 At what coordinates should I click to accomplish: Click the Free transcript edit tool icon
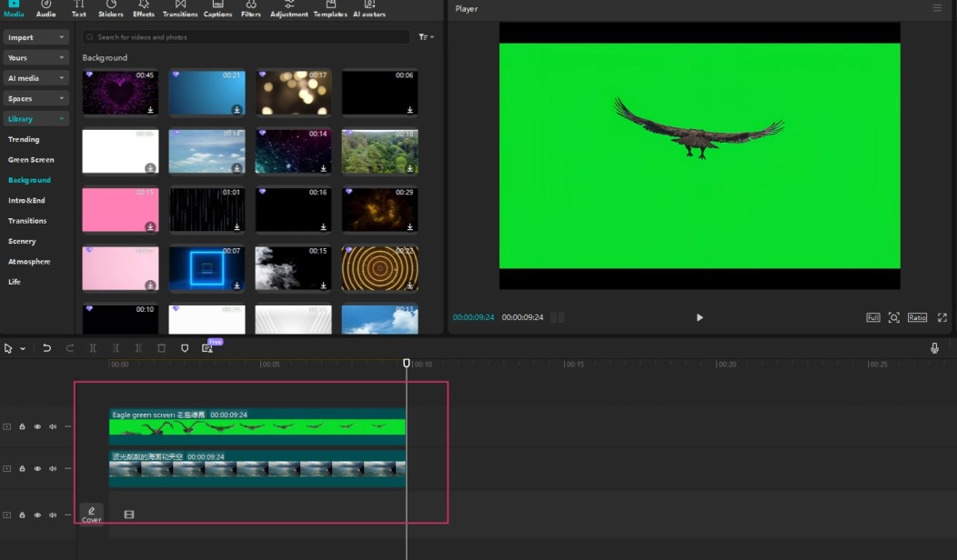pos(207,347)
